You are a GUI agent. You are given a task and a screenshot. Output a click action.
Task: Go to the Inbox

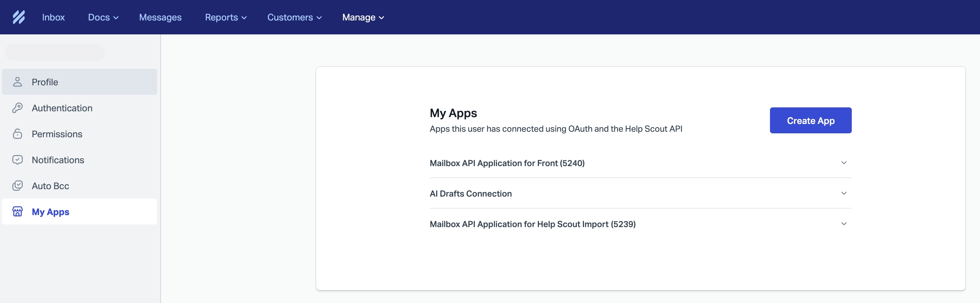[x=53, y=18]
